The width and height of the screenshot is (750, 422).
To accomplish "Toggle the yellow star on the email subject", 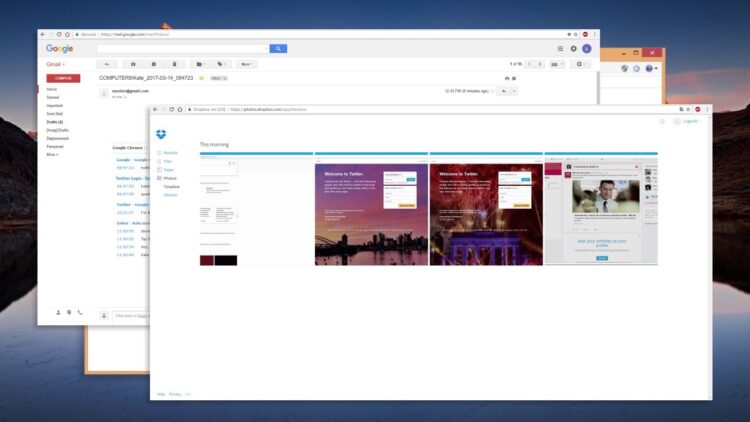I will (x=201, y=78).
